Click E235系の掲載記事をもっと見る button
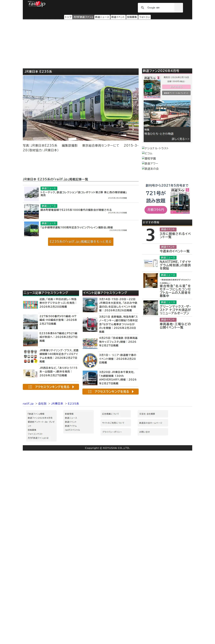 coord(81,241)
